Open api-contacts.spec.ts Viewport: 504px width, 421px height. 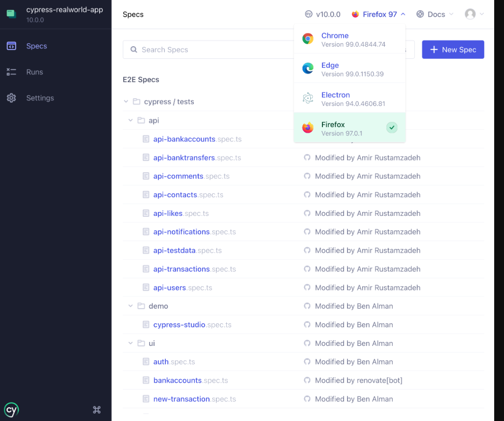coord(188,195)
